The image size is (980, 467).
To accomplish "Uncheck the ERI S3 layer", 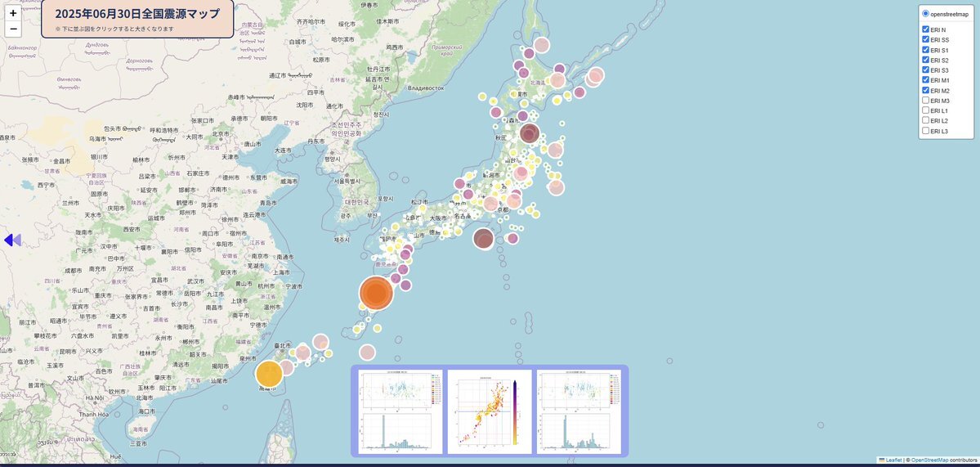I will click(x=925, y=70).
